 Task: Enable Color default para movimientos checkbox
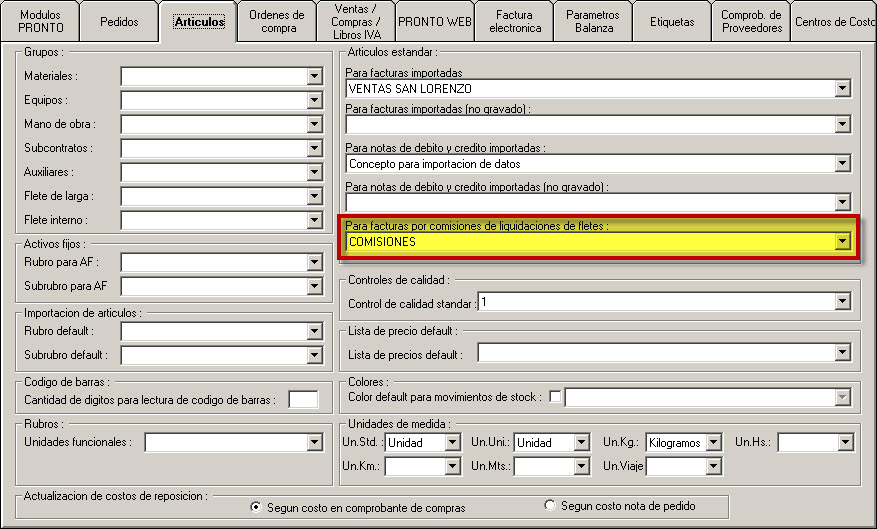pyautogui.click(x=555, y=397)
